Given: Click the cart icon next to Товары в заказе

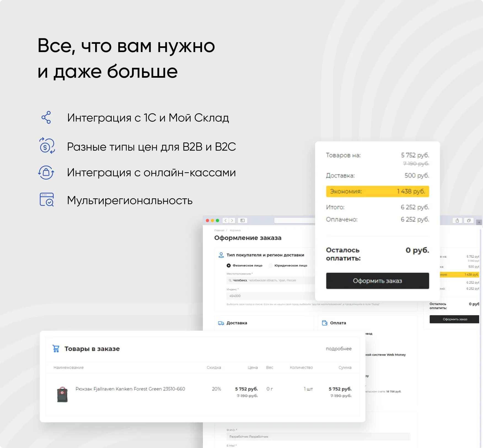Looking at the screenshot, I should [56, 349].
